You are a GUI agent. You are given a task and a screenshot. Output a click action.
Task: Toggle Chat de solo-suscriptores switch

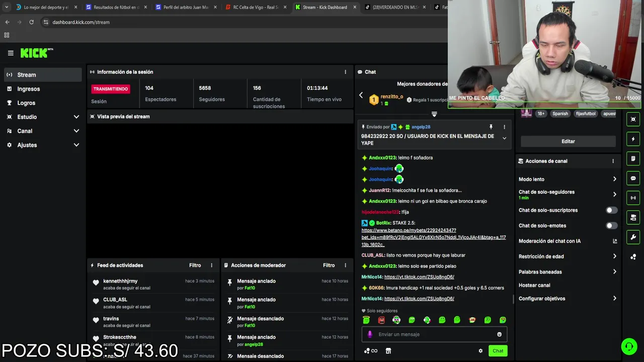pyautogui.click(x=611, y=210)
